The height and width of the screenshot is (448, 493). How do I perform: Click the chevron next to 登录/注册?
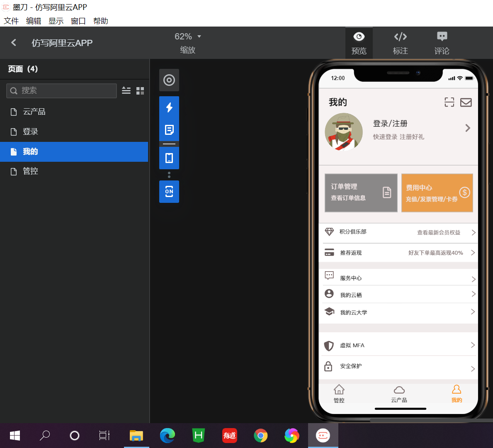pyautogui.click(x=468, y=128)
